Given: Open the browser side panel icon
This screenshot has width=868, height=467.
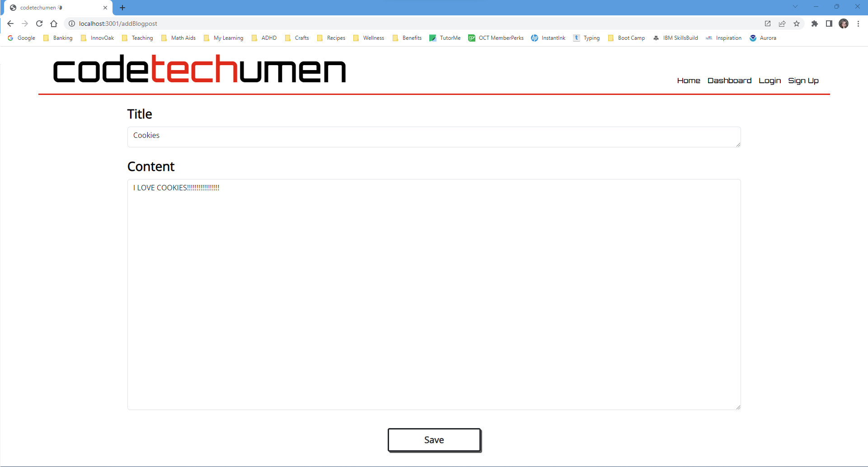Looking at the screenshot, I should (x=830, y=24).
